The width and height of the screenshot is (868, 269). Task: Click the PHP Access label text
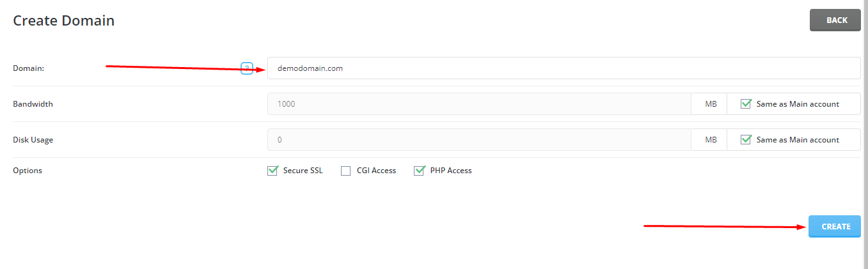451,171
